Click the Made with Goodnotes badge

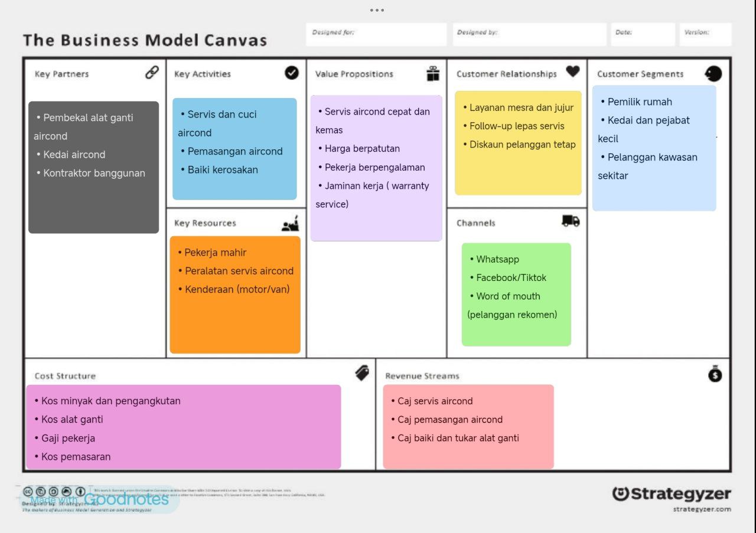100,499
